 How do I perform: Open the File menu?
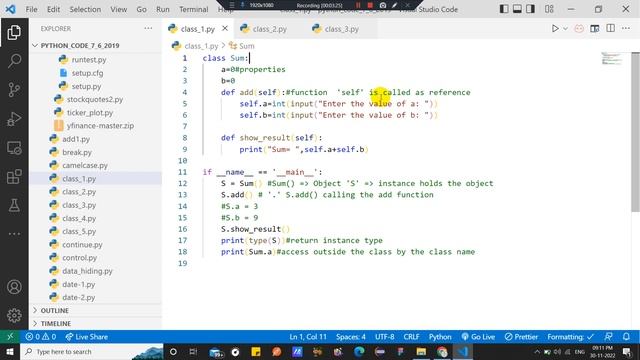pyautogui.click(x=31, y=9)
